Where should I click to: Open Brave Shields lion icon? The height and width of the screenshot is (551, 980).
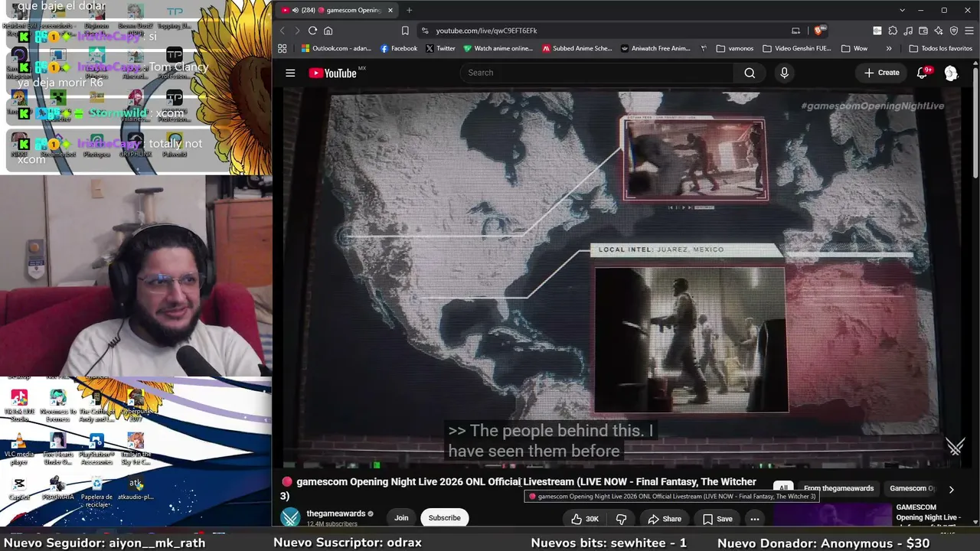[x=818, y=31]
